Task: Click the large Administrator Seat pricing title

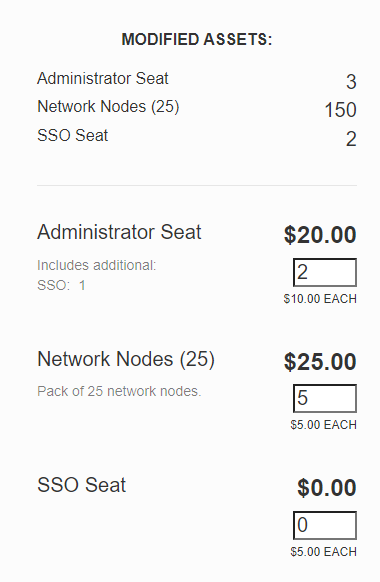Action: pos(119,232)
